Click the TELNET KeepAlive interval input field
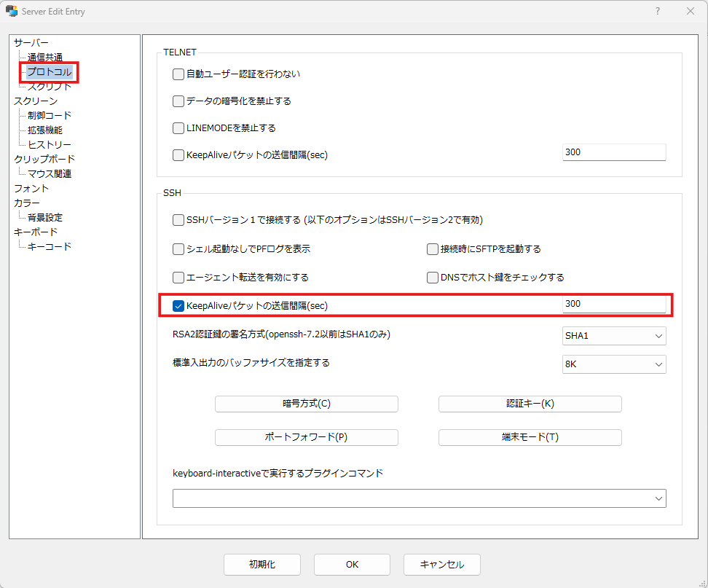Image resolution: width=708 pixels, height=588 pixels. click(614, 152)
